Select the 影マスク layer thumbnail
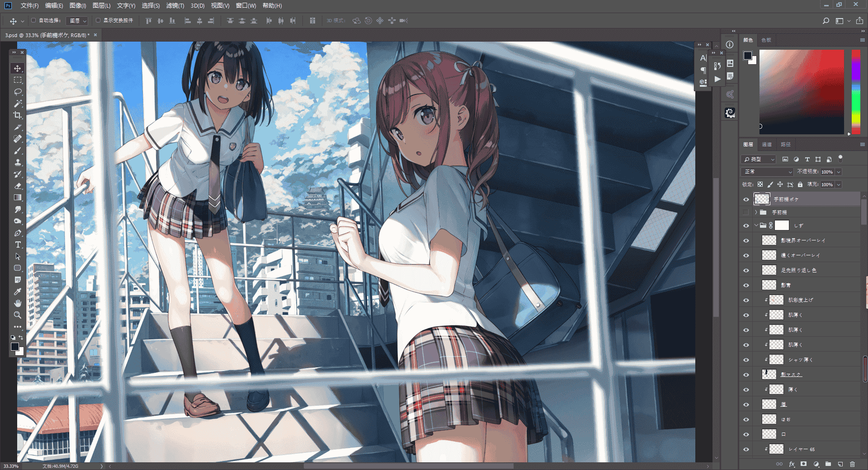Screen dimensions: 868x470 [x=769, y=374]
